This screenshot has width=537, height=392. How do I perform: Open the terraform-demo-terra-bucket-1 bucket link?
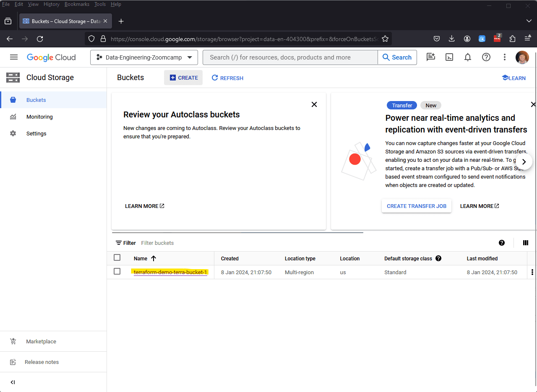pos(170,272)
